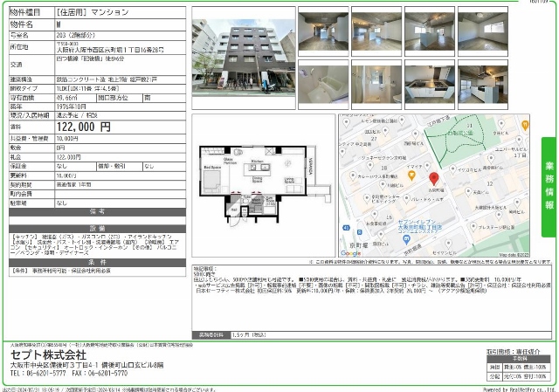Click the gray pin for プレステージ
559x392 pixels.
473,227
